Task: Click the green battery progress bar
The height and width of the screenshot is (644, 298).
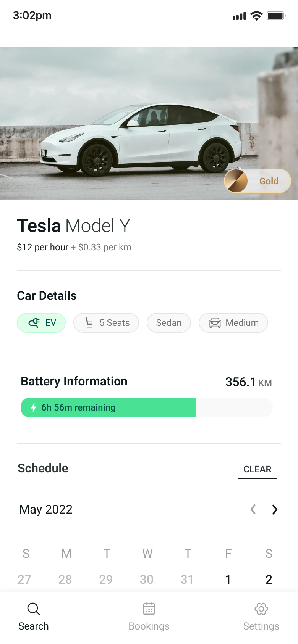Action: pos(109,407)
